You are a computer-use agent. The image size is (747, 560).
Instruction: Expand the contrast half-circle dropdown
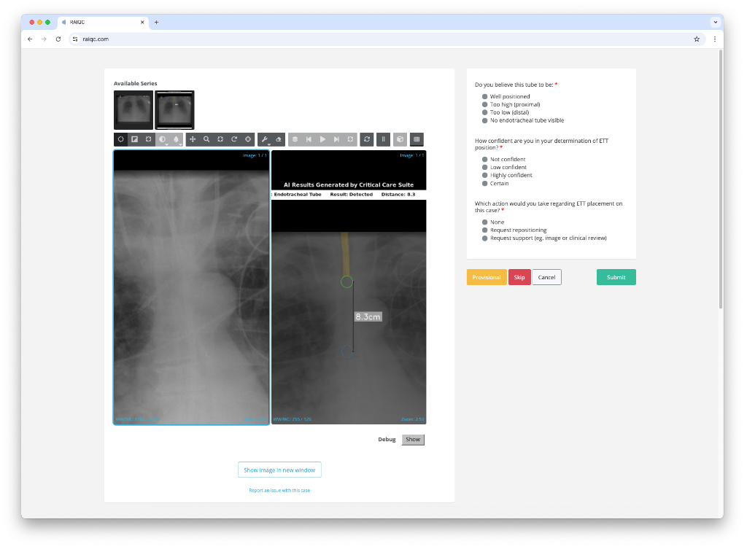[x=163, y=139]
